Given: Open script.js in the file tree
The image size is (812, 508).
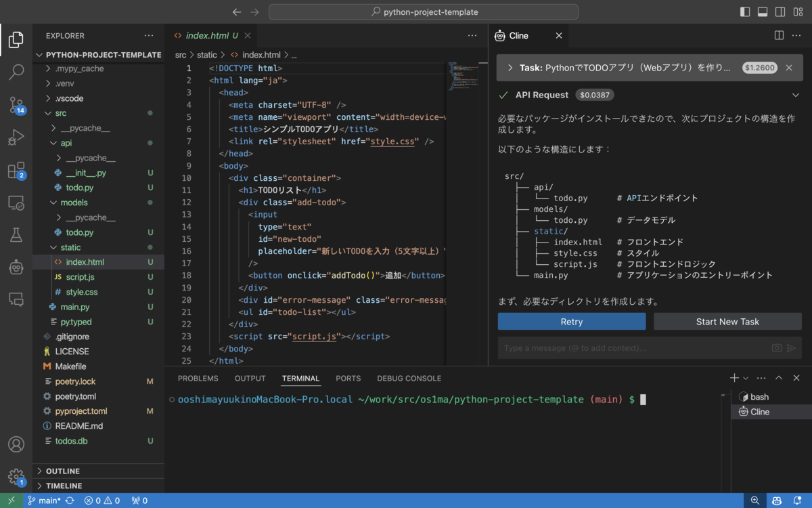Looking at the screenshot, I should pyautogui.click(x=98, y=277).
